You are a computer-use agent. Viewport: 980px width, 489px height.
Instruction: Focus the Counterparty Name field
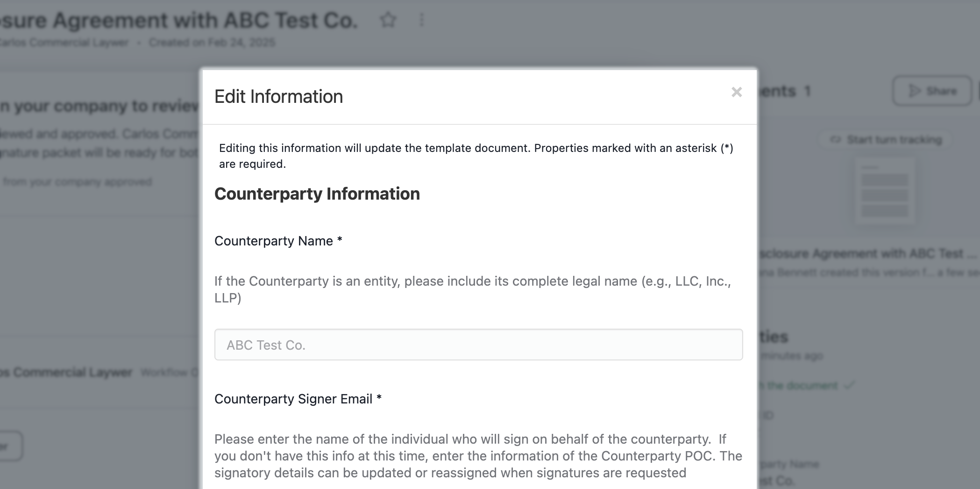tap(478, 345)
